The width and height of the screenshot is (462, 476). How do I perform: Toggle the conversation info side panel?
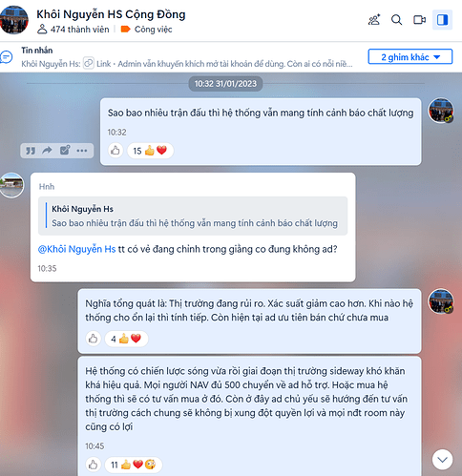[x=442, y=20]
